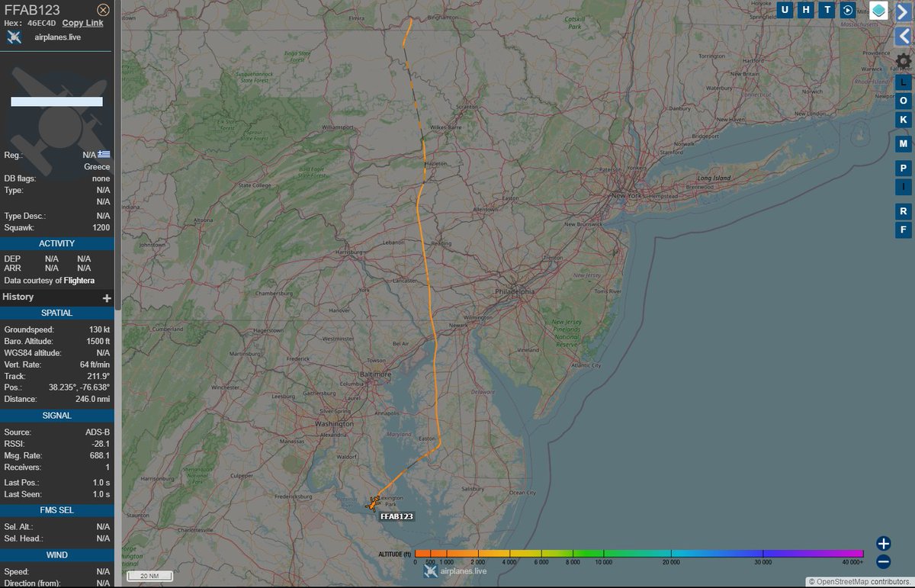
Task: Zoom out the map with minus button
Action: click(883, 562)
